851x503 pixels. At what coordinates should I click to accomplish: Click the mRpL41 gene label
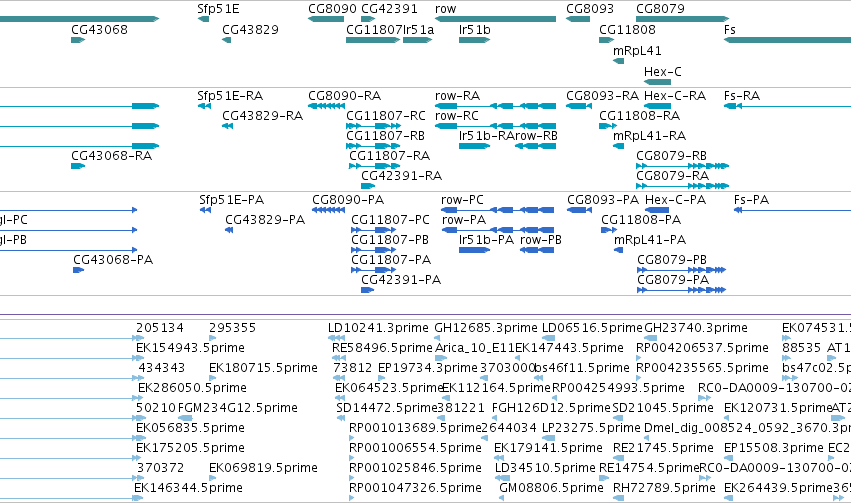pos(637,51)
